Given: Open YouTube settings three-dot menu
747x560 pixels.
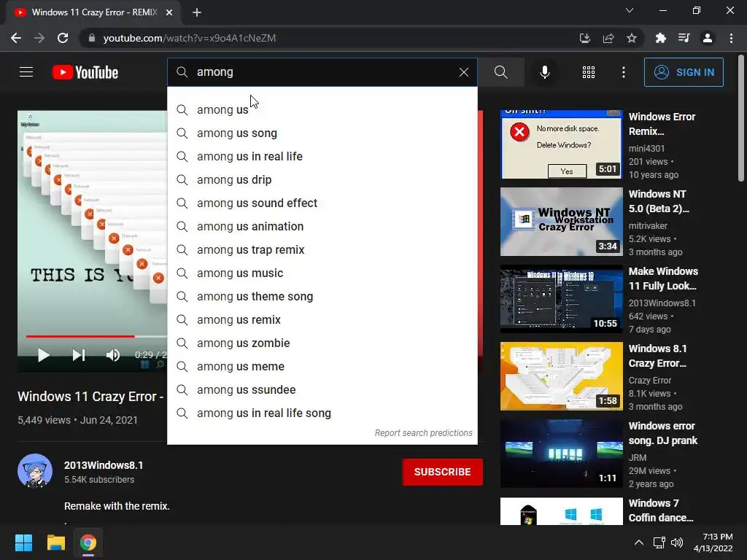Looking at the screenshot, I should [x=624, y=72].
